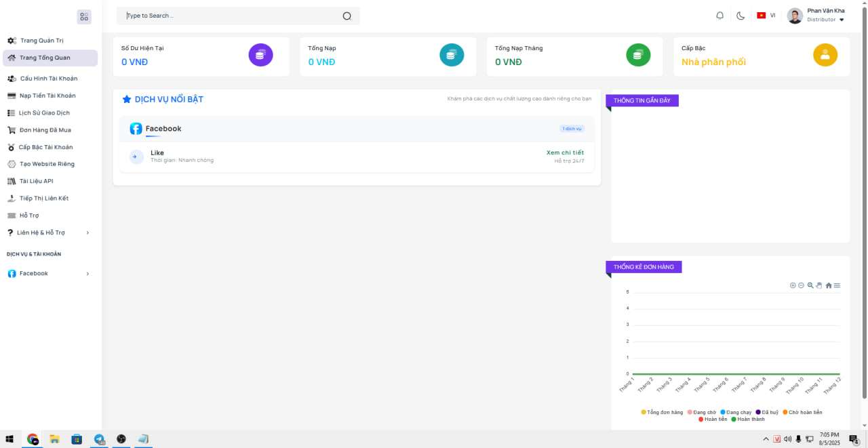Screen dimensions: 868x448
Task: Zoom out on the order chart
Action: [801, 285]
